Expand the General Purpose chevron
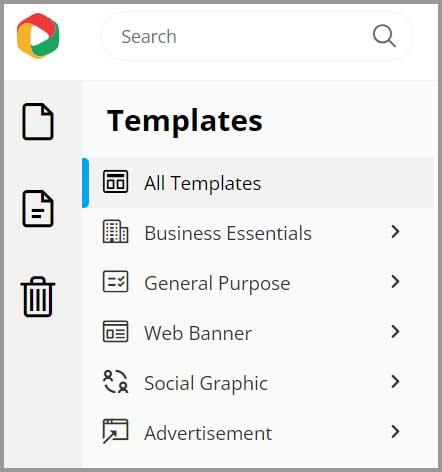This screenshot has height=472, width=442. click(395, 281)
